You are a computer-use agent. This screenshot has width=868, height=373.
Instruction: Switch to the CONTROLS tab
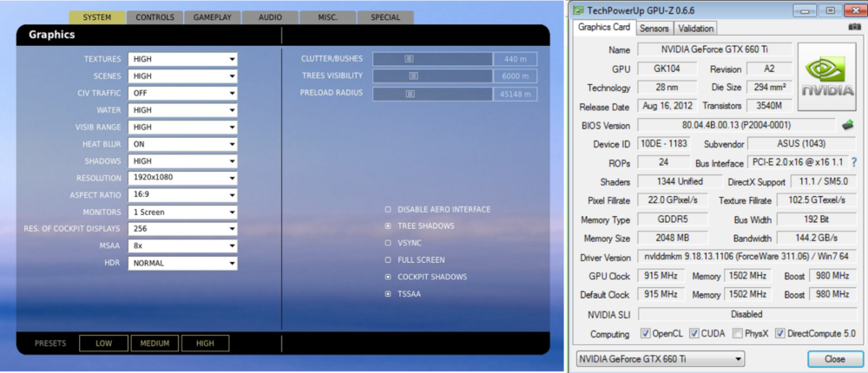[155, 17]
